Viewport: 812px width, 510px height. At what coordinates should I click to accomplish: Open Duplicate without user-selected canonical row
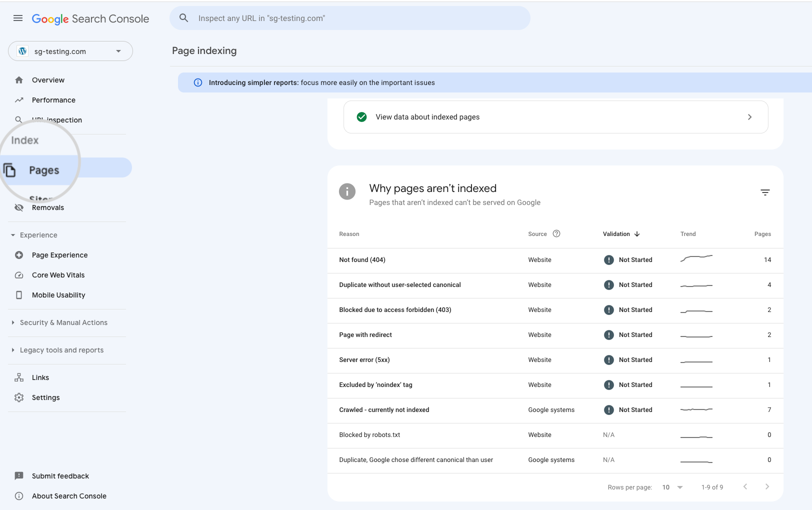(555, 285)
